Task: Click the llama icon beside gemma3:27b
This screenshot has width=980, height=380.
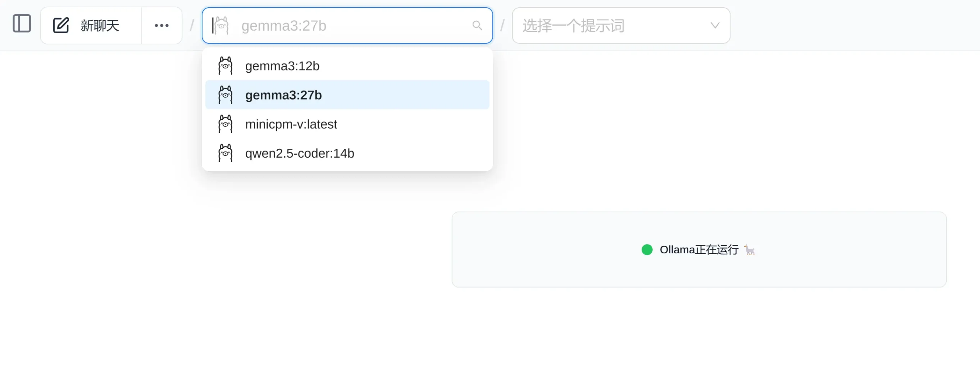Action: pos(226,94)
